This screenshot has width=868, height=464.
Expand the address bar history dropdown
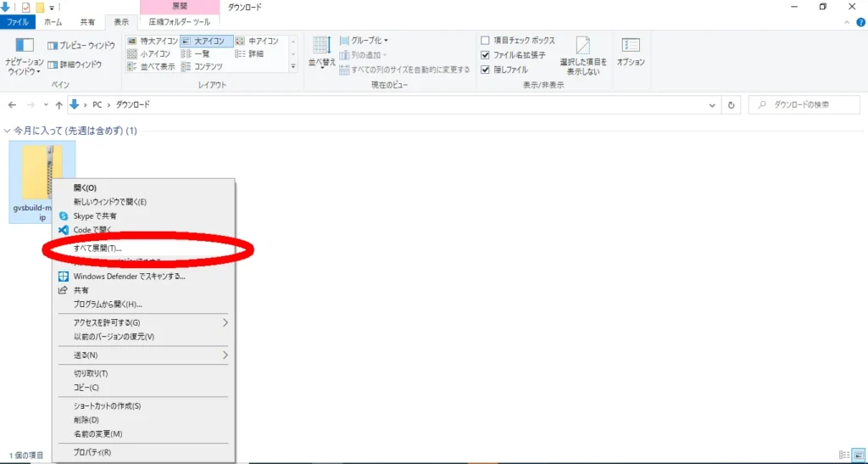712,105
